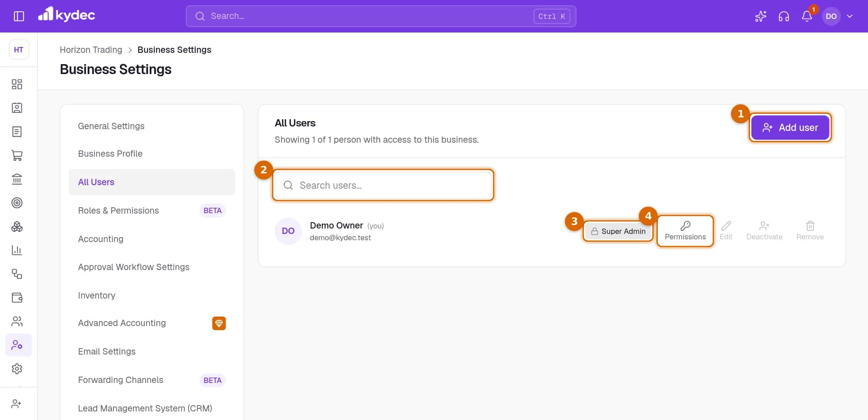Open the target goals icon in sidebar
Viewport: 868px width, 420px height.
(17, 203)
